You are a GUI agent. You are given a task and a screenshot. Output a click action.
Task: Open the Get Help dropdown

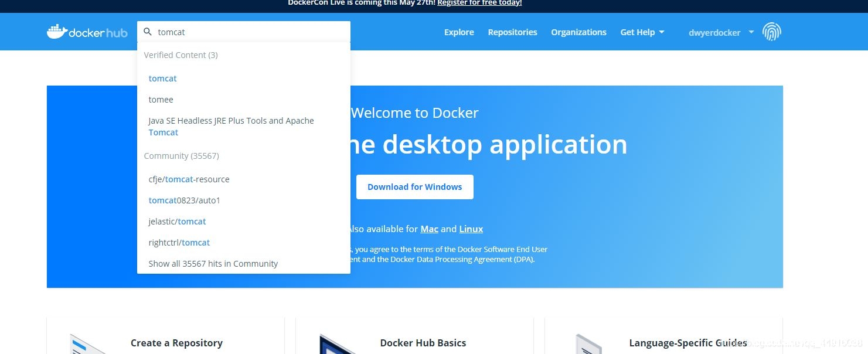pyautogui.click(x=638, y=32)
